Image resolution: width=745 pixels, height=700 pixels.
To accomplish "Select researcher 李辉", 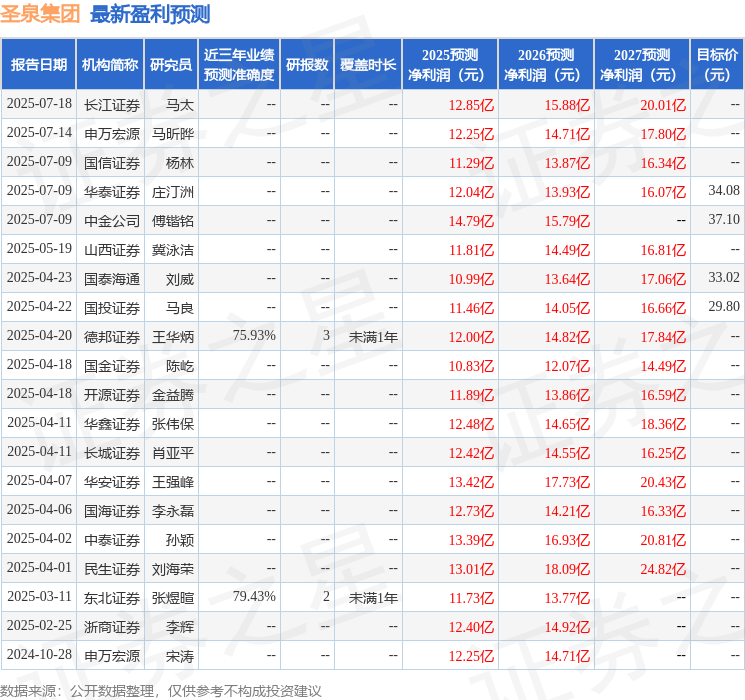I will (180, 627).
